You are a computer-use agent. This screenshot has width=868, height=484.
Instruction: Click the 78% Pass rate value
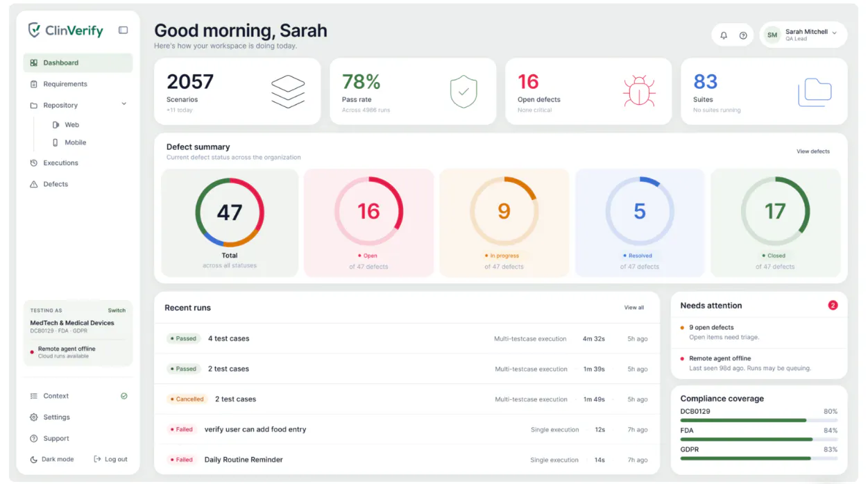point(361,82)
